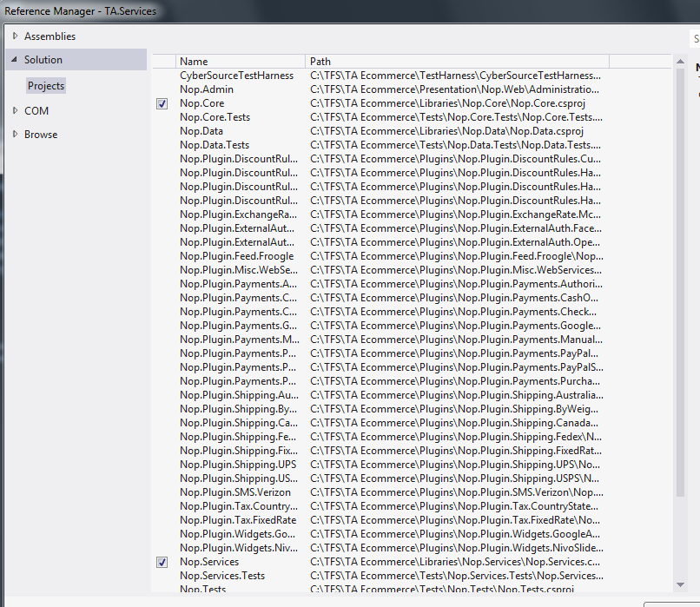This screenshot has height=607, width=700.
Task: Select Nop.Plugin.Tax.FixedRate project
Action: (238, 520)
